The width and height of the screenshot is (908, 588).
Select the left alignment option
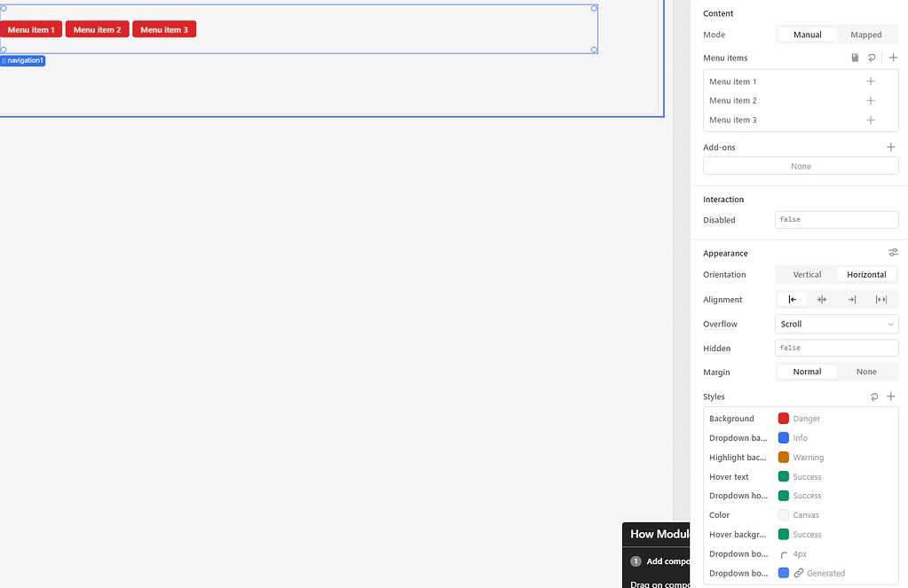[792, 299]
